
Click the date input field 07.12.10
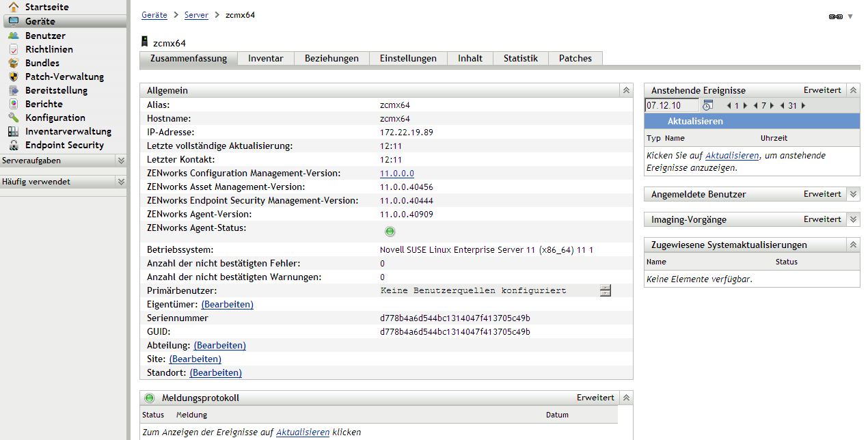(671, 105)
